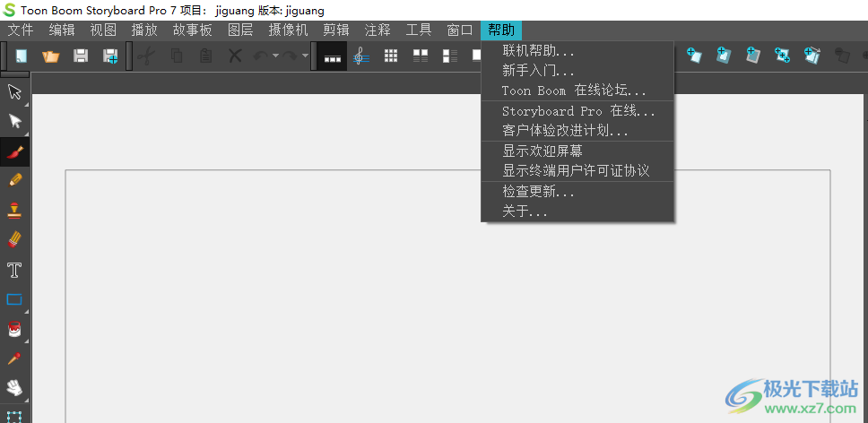This screenshot has height=423, width=868.
Task: Open the 注释 menu
Action: point(378,30)
